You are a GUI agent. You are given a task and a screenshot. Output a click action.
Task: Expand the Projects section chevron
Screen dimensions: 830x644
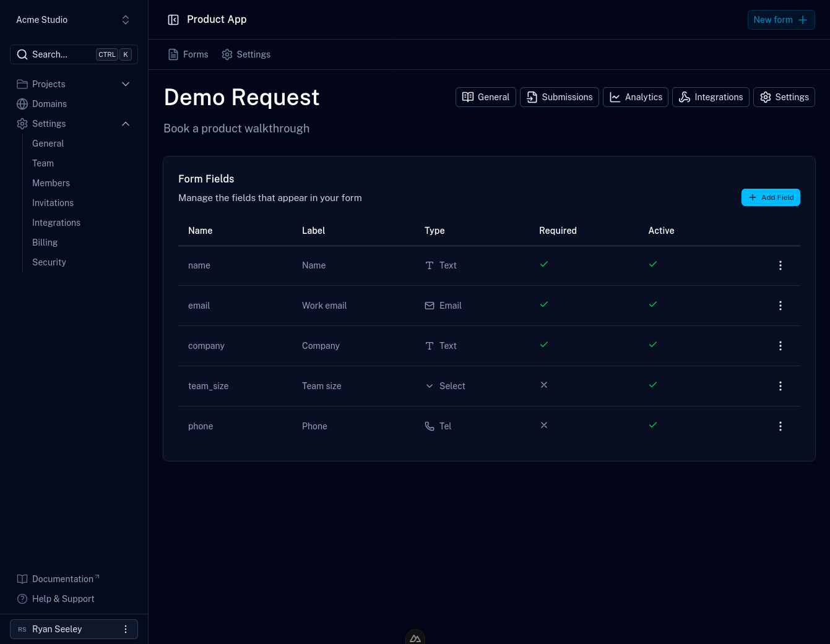click(126, 84)
